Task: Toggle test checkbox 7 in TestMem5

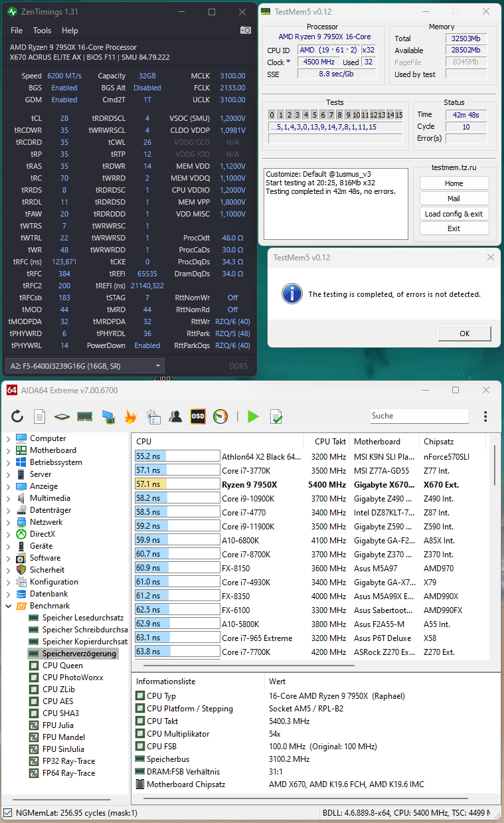Action: (x=331, y=115)
